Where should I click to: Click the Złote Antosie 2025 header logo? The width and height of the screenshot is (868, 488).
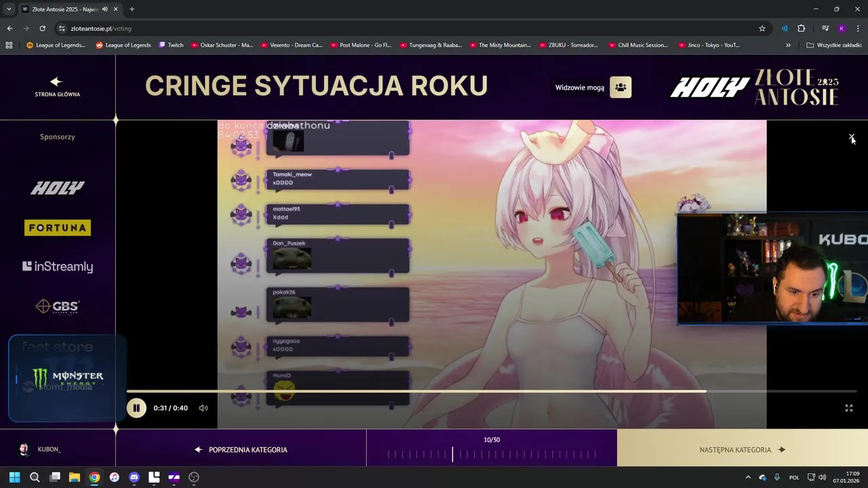click(797, 87)
